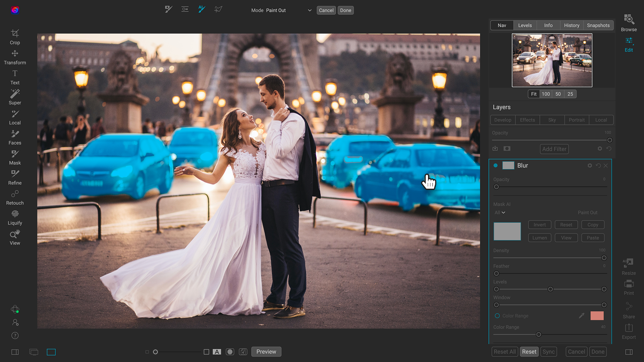Choose the Retouch tool

(15, 197)
